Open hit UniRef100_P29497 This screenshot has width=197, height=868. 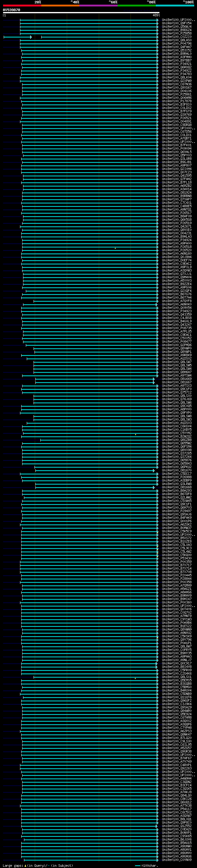coord(176,511)
